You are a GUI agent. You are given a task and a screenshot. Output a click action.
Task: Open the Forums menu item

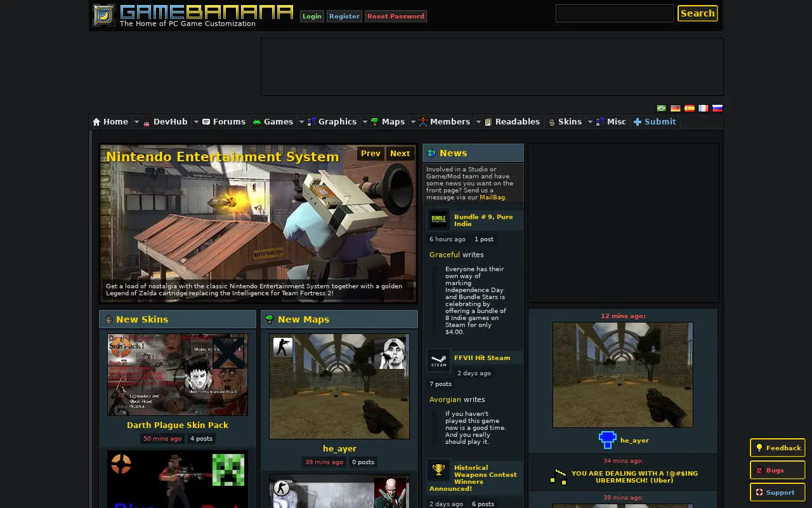[224, 122]
